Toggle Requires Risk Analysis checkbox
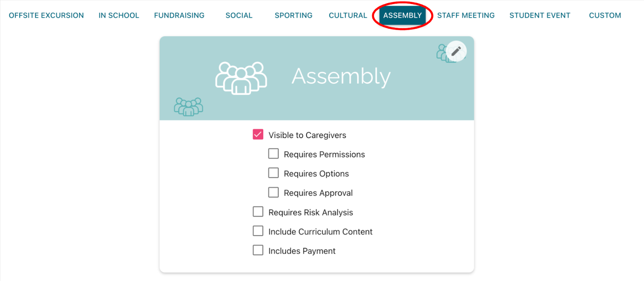The image size is (644, 281). (258, 212)
